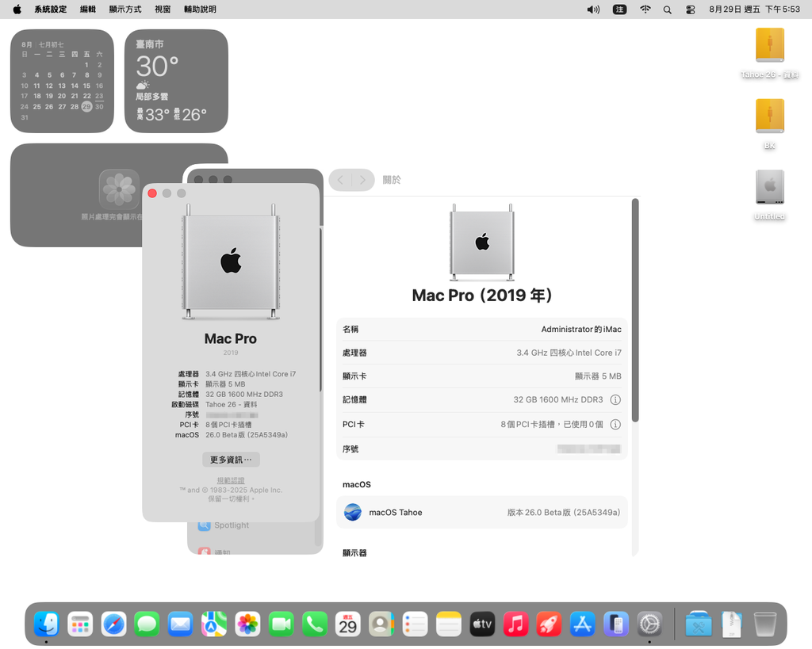Open App Store from the Dock
This screenshot has height=649, width=812.
[x=583, y=624]
